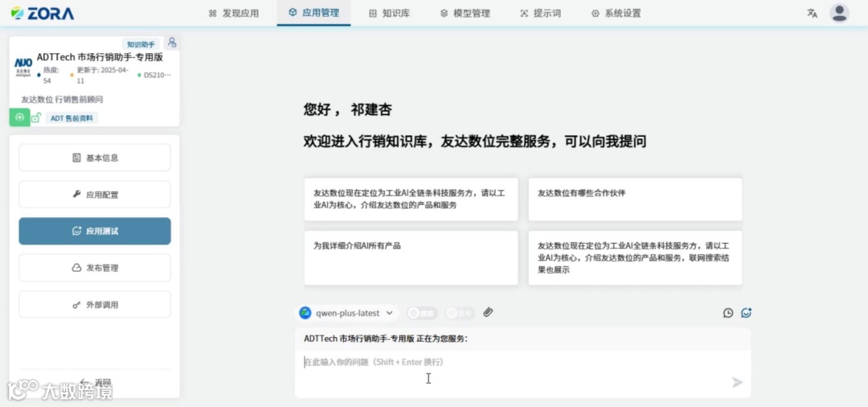Image resolution: width=868 pixels, height=407 pixels.
Task: Click the 热度: 54 label
Action: (51, 76)
